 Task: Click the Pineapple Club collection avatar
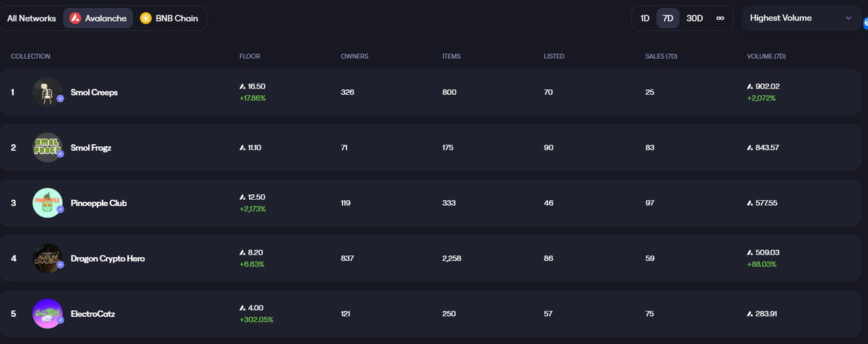pyautogui.click(x=47, y=203)
